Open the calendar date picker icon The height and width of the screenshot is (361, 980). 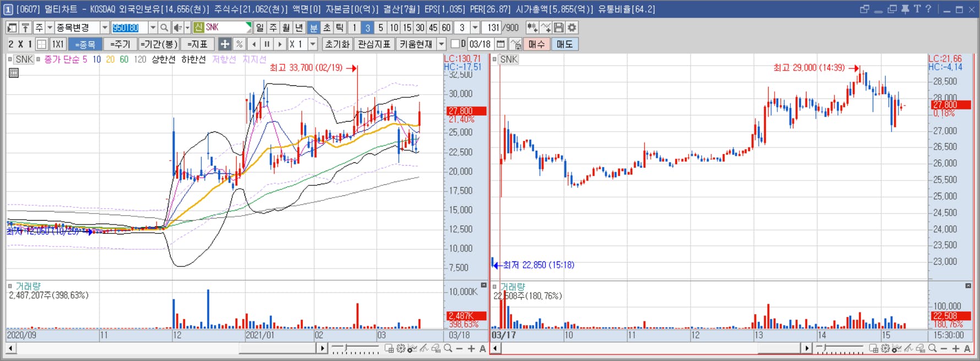[x=500, y=44]
